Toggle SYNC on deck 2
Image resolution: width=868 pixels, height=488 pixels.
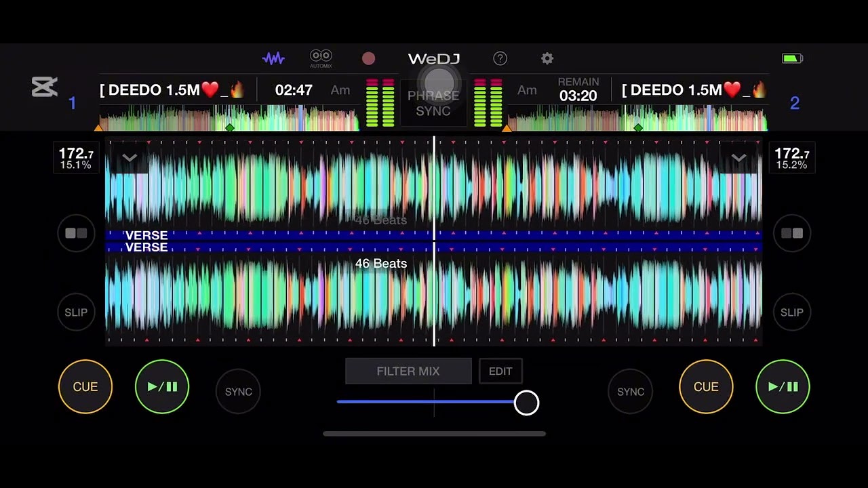[x=631, y=392]
